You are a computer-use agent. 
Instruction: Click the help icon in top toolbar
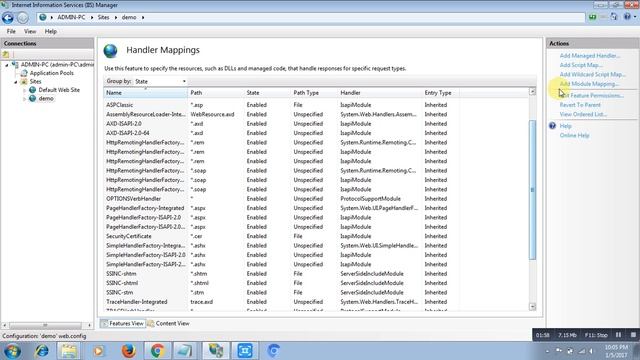coord(627,17)
